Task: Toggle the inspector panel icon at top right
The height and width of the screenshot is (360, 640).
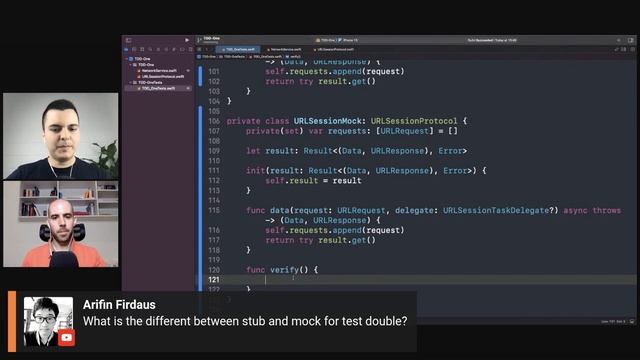Action: pos(631,40)
